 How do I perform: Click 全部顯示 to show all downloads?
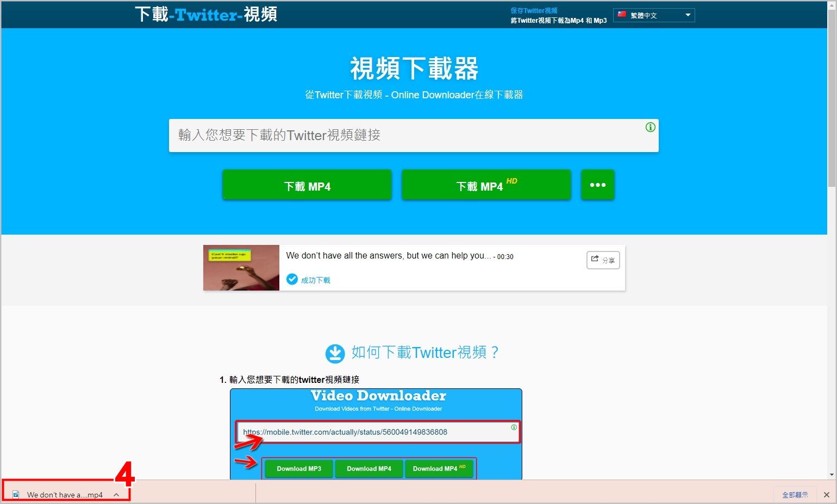click(x=795, y=495)
